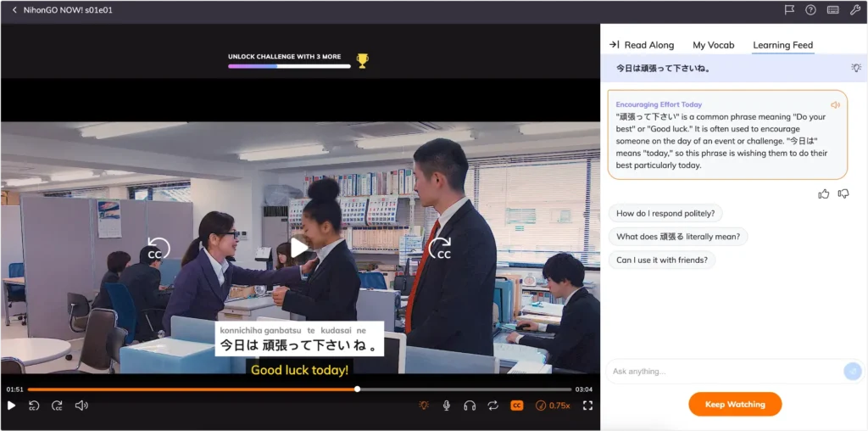The height and width of the screenshot is (431, 868).
Task: Rewind one caption in the control bar
Action: click(x=34, y=406)
